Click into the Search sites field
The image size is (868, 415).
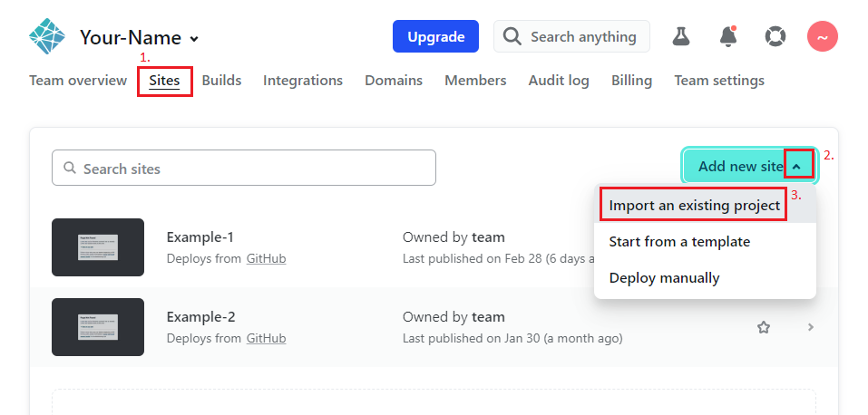pos(244,168)
